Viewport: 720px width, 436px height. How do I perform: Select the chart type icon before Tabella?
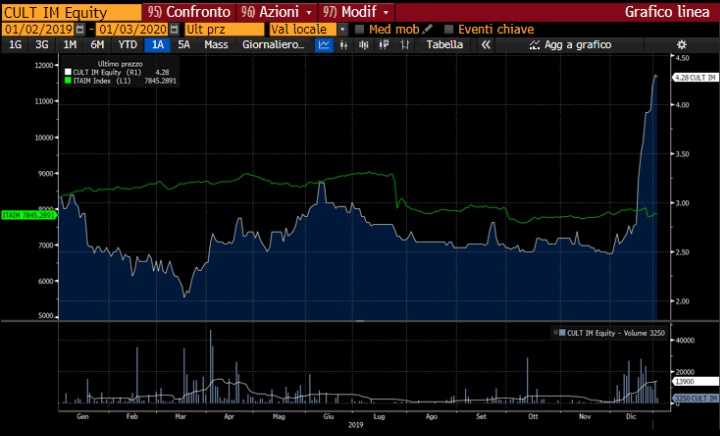pyautogui.click(x=405, y=45)
